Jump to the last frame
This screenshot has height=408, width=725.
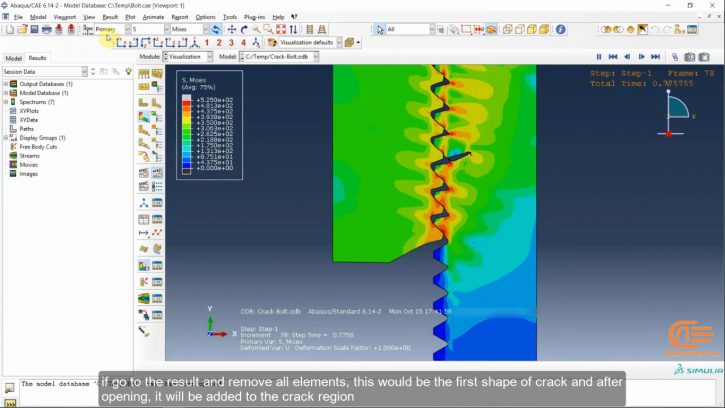point(656,56)
